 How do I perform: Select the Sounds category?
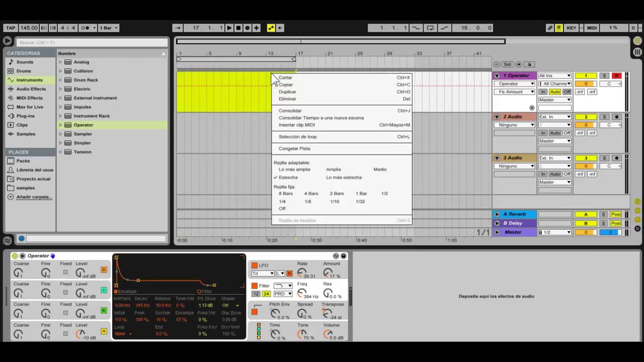click(25, 62)
